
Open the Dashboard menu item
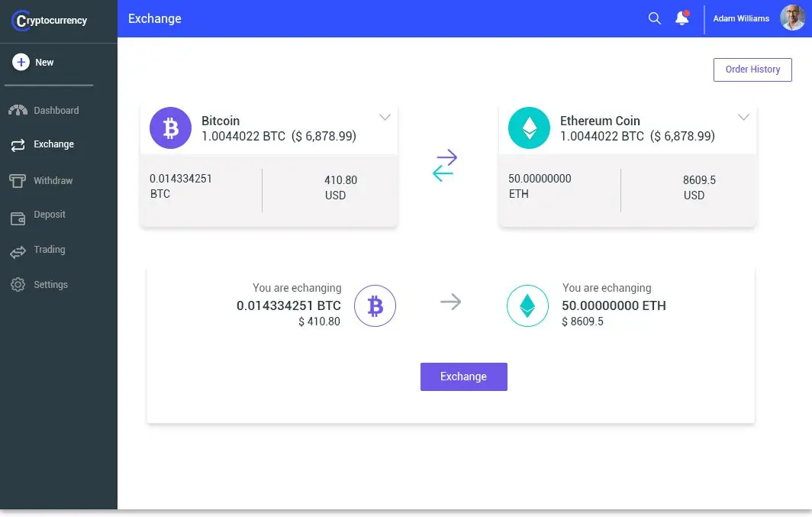56,110
